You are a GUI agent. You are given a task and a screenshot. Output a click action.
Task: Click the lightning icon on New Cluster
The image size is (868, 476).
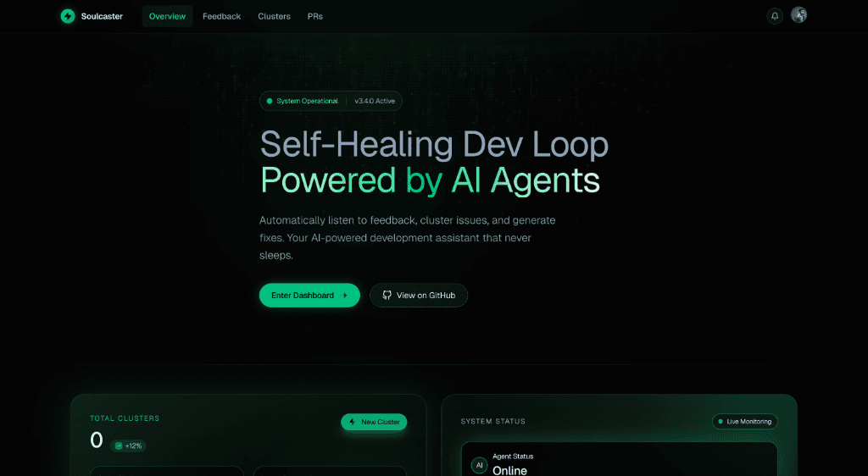coord(352,422)
